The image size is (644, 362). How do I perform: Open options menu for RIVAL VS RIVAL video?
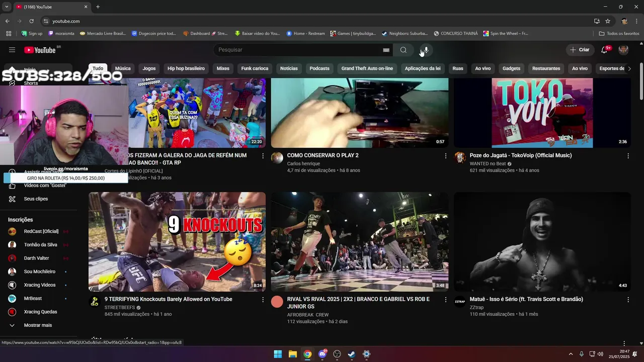coord(445,300)
